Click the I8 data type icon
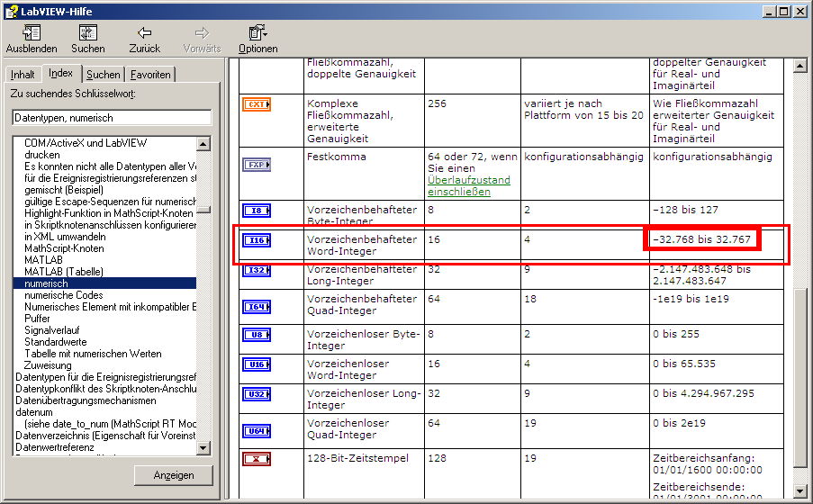Image resolution: width=813 pixels, height=504 pixels. pyautogui.click(x=257, y=211)
